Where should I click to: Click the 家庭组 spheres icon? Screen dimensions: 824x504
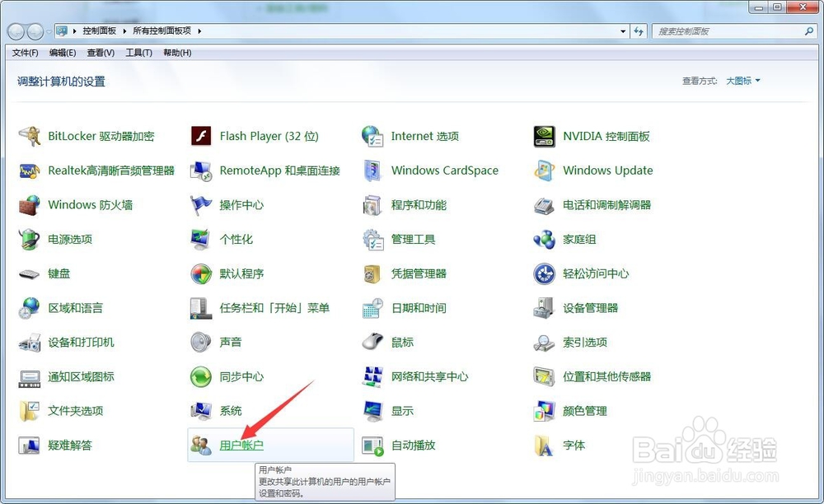click(x=544, y=240)
